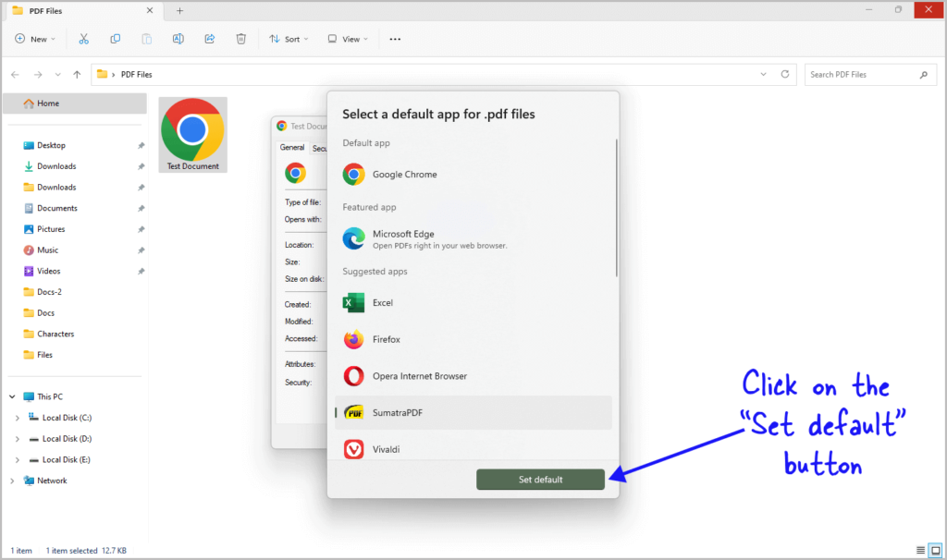Go up one folder level arrow

click(x=77, y=74)
